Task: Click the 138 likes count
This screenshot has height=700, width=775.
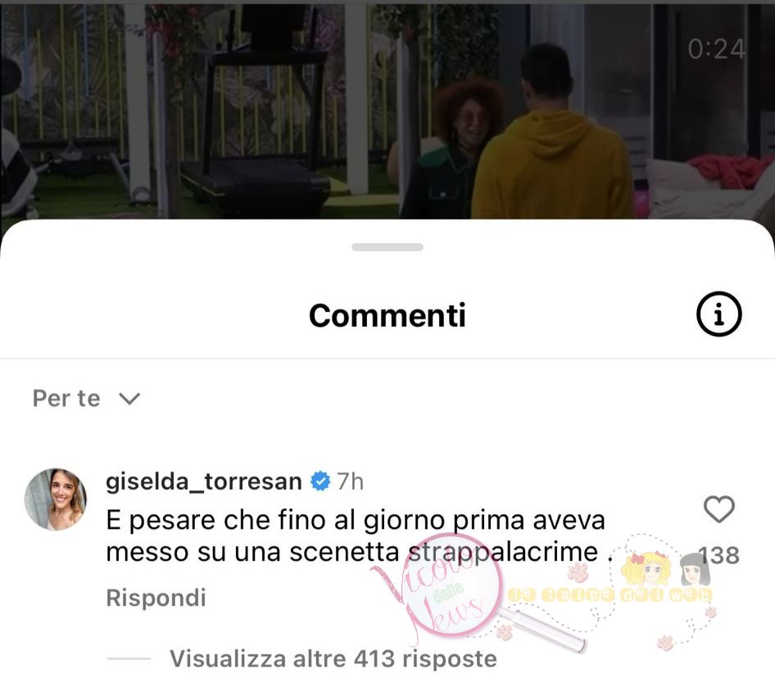Action: tap(718, 555)
